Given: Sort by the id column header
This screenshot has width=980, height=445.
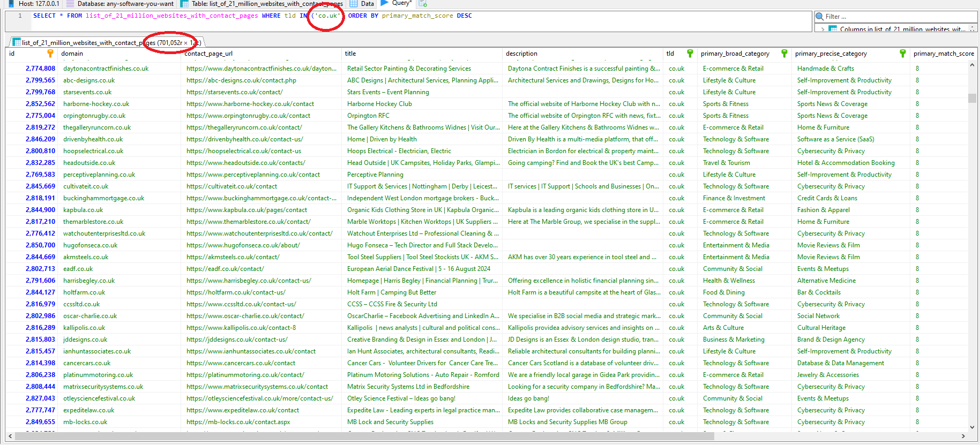Looking at the screenshot, I should pos(31,54).
